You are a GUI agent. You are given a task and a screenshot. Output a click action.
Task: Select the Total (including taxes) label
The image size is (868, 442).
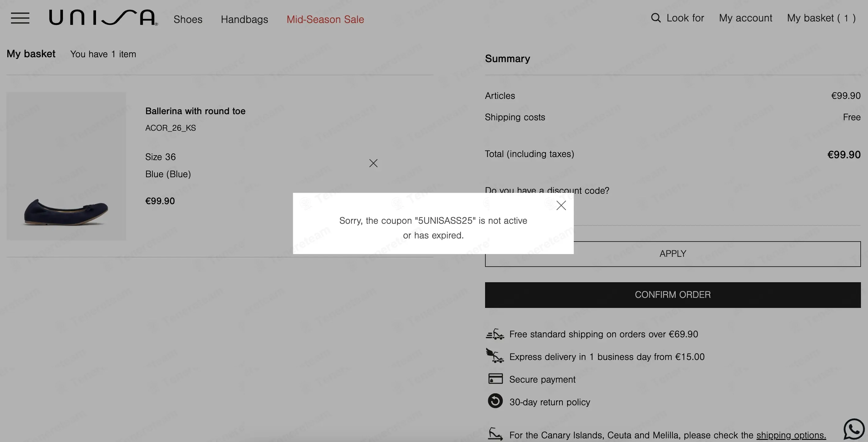click(529, 154)
